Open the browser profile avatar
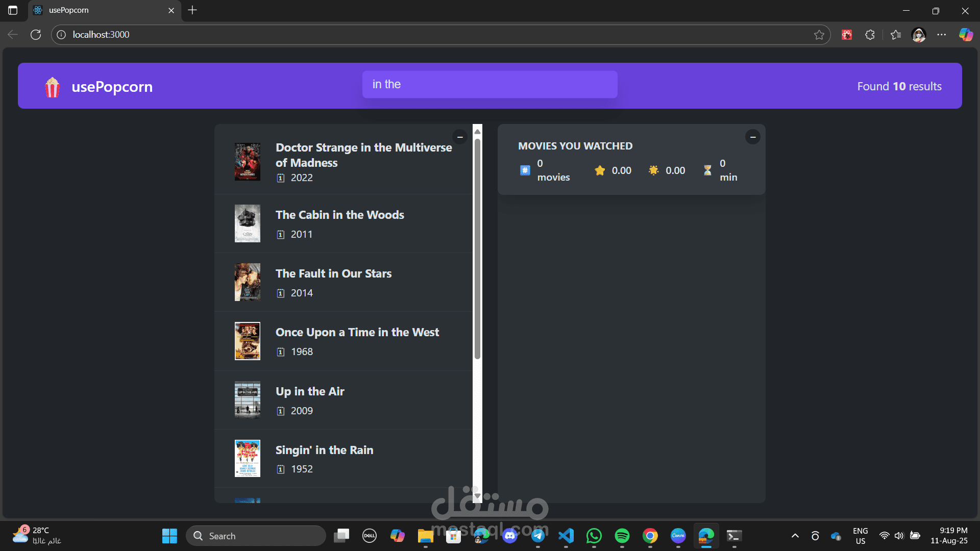The height and width of the screenshot is (551, 980). click(x=919, y=35)
